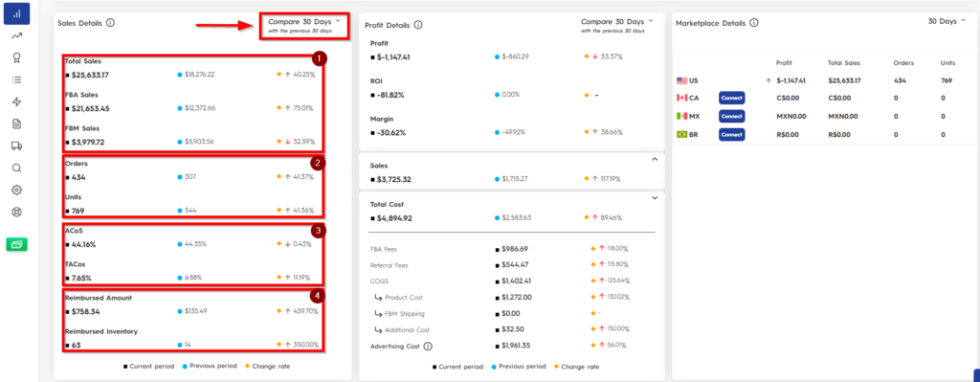Click Connect button for BR marketplace
980x382 pixels.
[x=732, y=134]
